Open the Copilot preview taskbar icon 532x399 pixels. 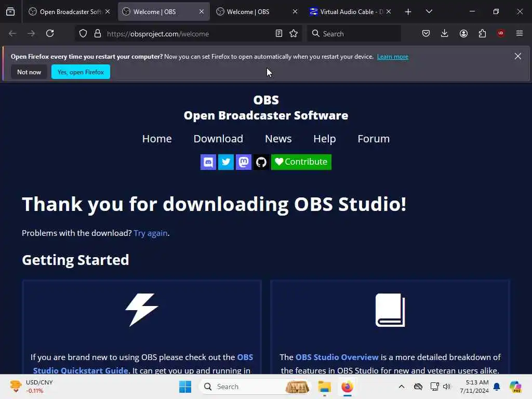pos(515,387)
